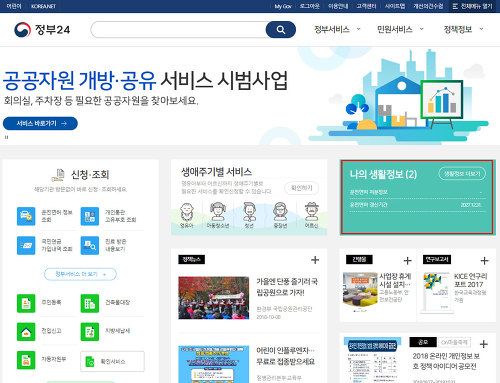Open 사이트맵 in the top bar

coord(395,6)
